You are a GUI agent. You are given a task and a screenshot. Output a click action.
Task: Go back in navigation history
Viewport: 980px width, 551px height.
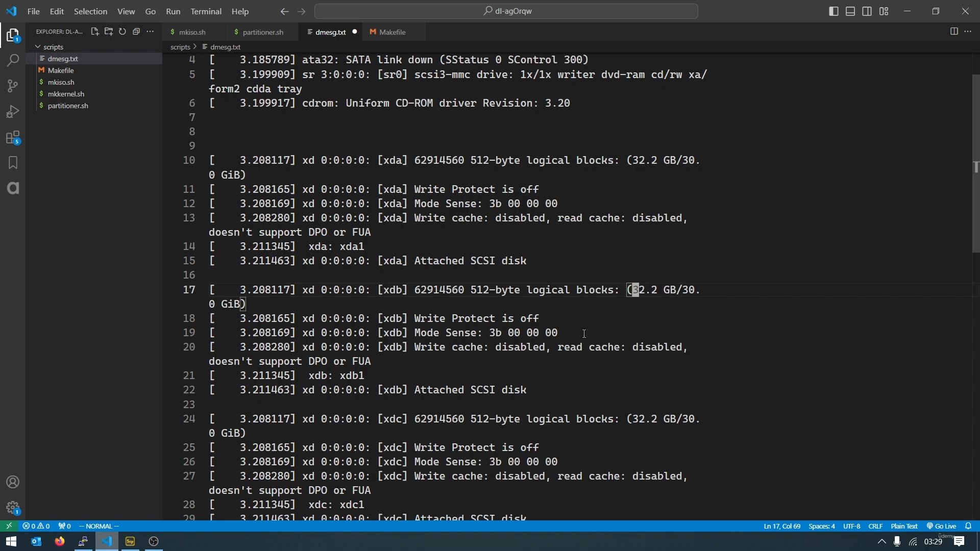pyautogui.click(x=284, y=11)
